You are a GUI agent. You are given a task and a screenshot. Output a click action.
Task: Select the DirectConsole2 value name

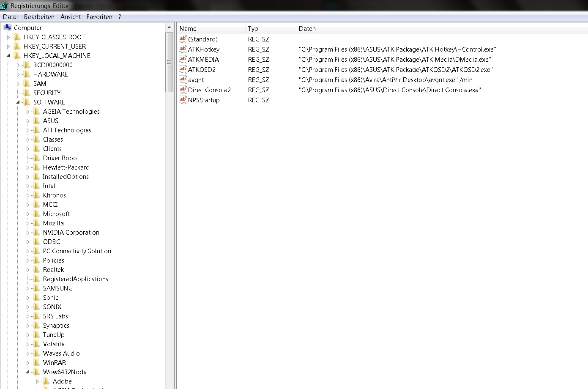click(x=209, y=90)
